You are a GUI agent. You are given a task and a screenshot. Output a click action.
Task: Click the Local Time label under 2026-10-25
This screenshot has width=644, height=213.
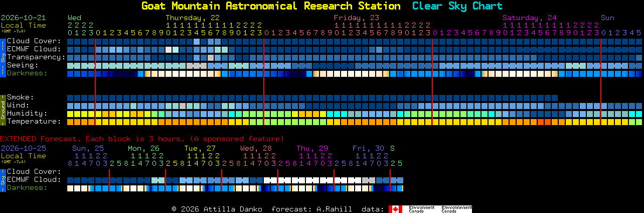coord(24,156)
